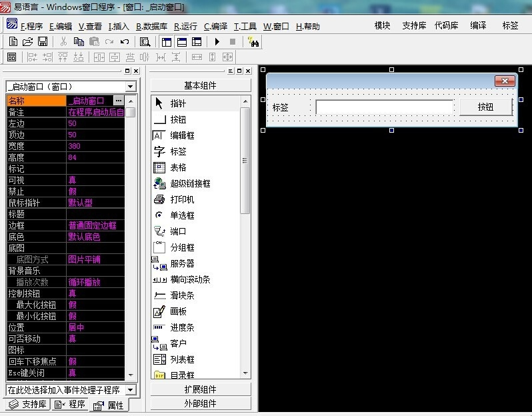Open the C.编译 menu
Image resolution: width=532 pixels, height=416 pixels.
[215, 26]
